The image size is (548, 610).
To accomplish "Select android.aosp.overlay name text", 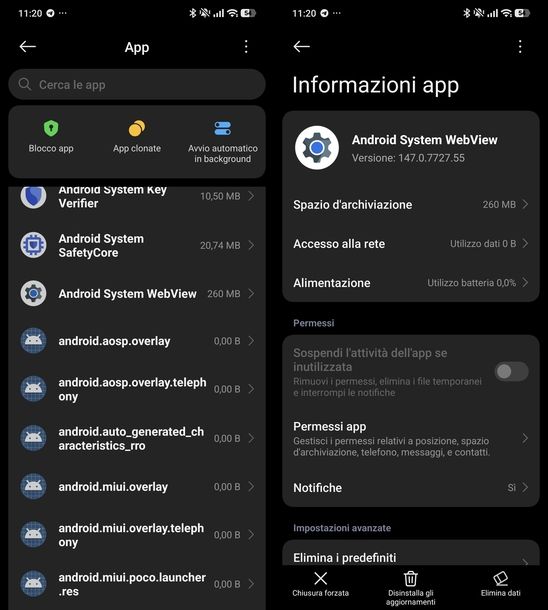I will tap(114, 341).
